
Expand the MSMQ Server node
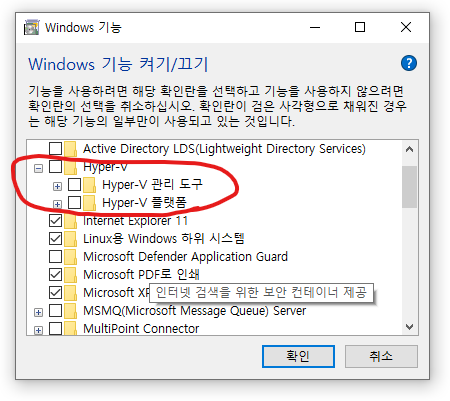pos(39,312)
